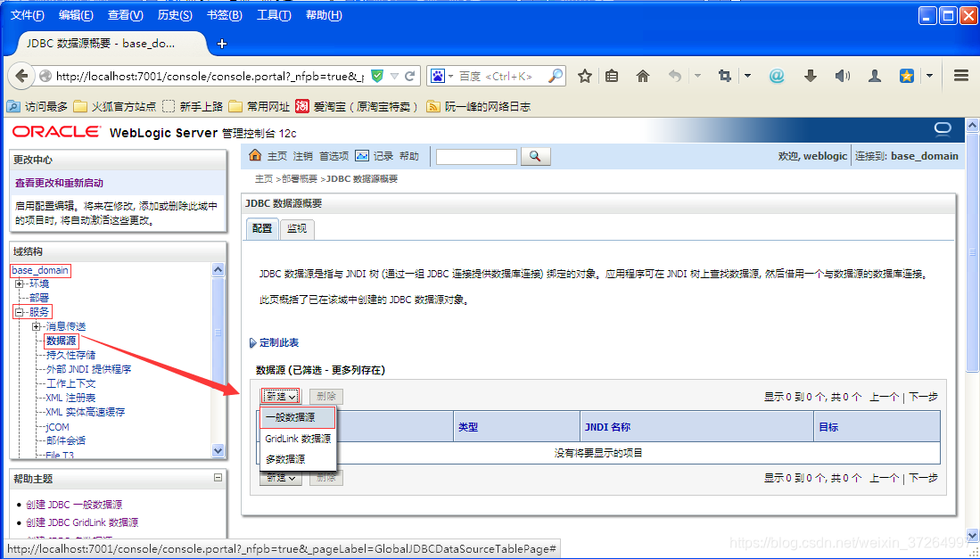The height and width of the screenshot is (559, 980).
Task: Choose GridLink 数据源 from the menu
Action: coord(298,439)
